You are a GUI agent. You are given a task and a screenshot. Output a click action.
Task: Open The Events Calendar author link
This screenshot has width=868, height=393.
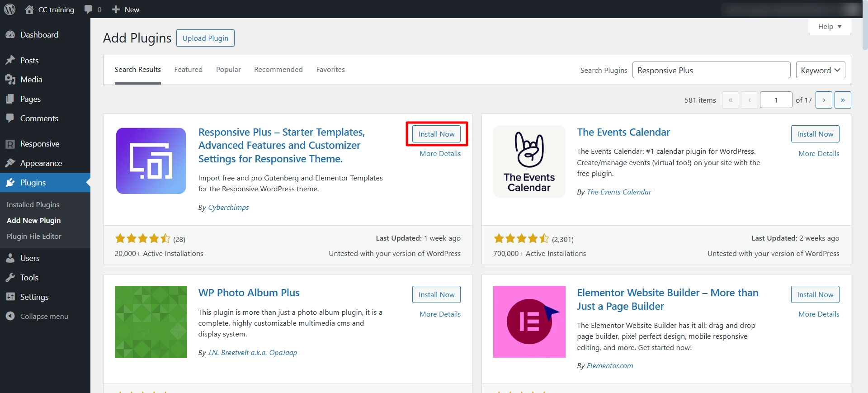tap(619, 192)
